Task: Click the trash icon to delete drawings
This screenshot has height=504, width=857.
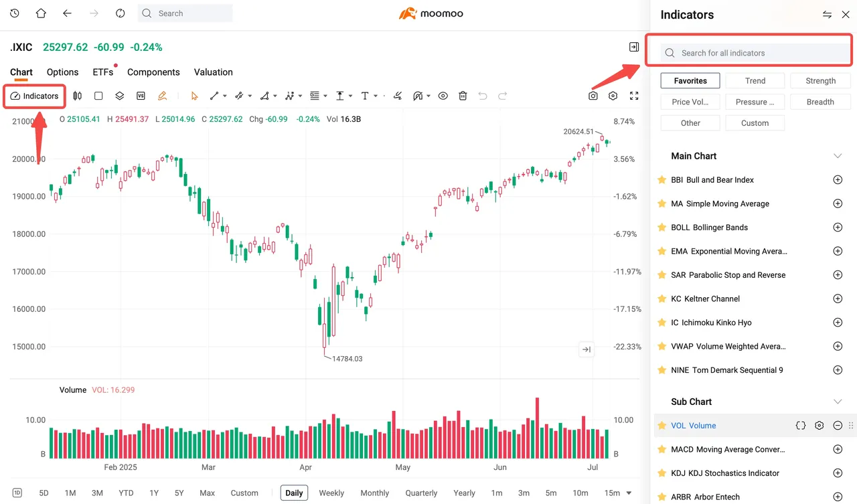Action: pyautogui.click(x=463, y=96)
